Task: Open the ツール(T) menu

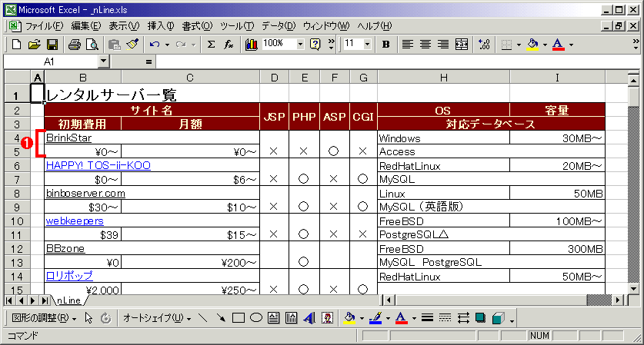Action: [237, 26]
